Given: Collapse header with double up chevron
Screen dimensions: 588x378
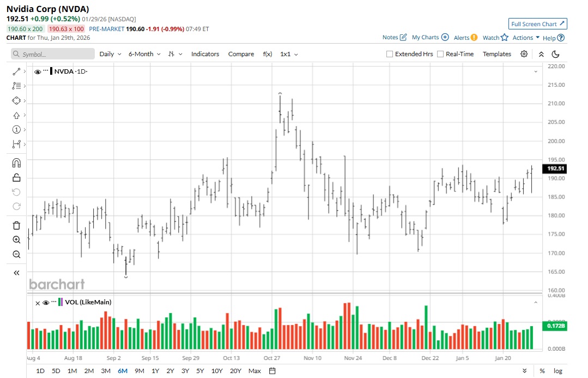Looking at the screenshot, I should [x=541, y=54].
